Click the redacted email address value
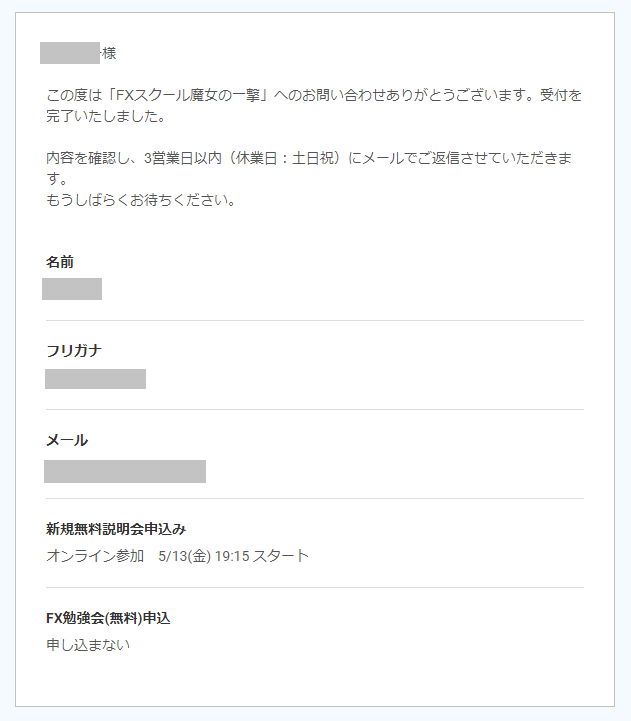Screen dimensions: 631x721 (125, 471)
